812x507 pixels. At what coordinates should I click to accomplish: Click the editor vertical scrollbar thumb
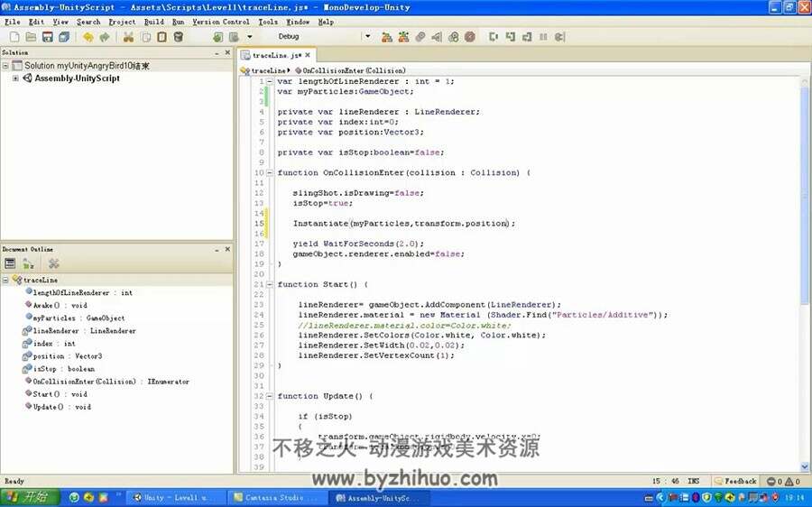pyautogui.click(x=805, y=196)
